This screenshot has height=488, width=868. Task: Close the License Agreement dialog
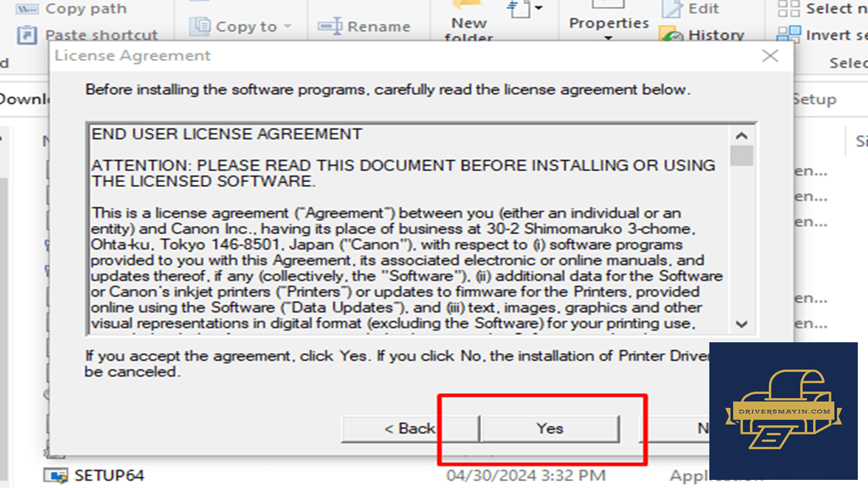pos(770,56)
